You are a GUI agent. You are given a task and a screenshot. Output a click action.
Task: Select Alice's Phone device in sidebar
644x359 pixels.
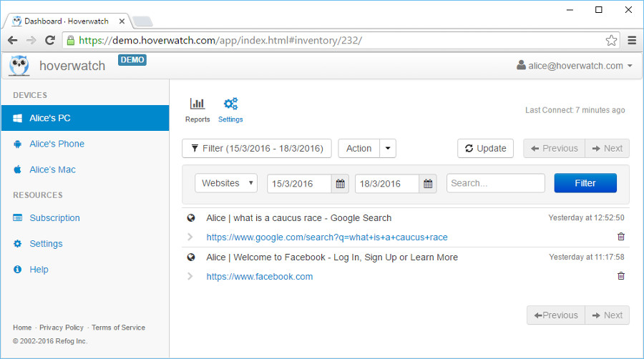[57, 144]
